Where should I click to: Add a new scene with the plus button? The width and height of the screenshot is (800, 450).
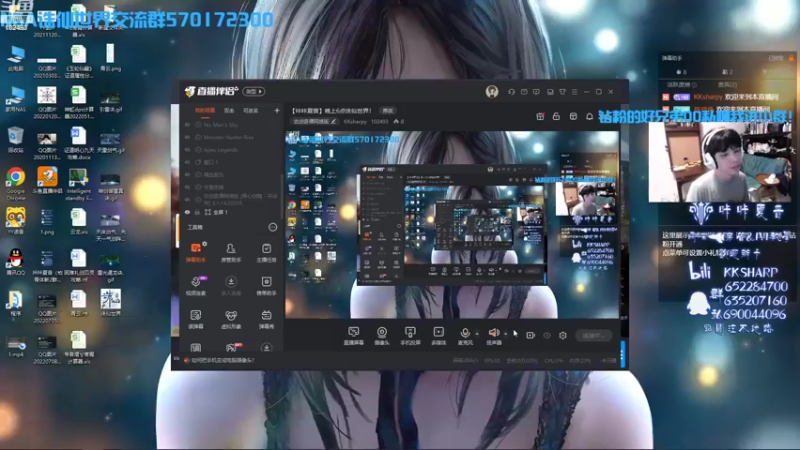coord(277,110)
